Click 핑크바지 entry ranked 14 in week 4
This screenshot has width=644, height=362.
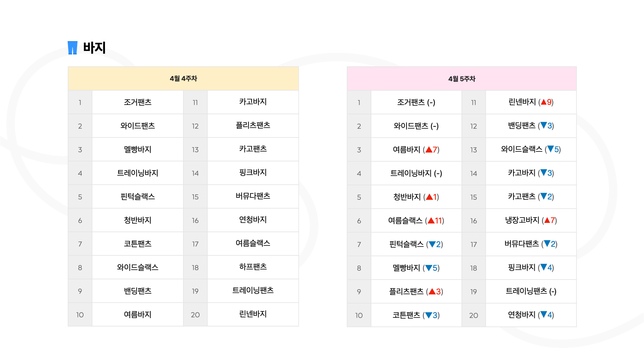coord(253,173)
